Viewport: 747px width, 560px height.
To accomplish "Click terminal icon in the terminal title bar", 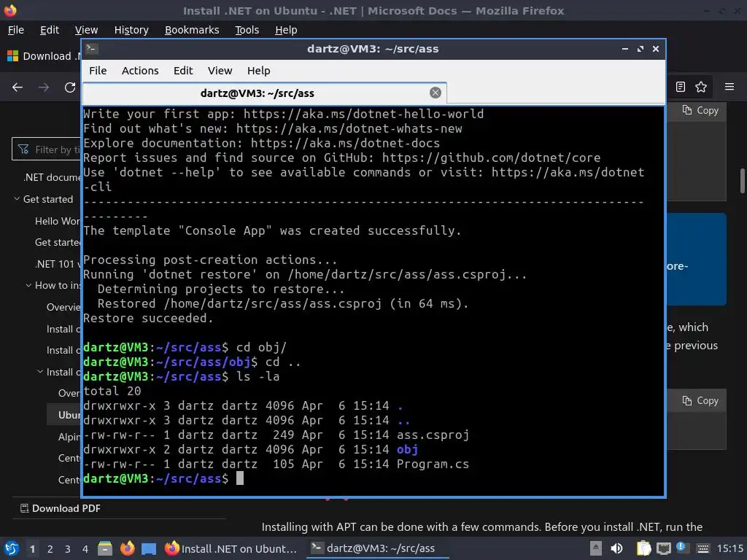I will (92, 49).
